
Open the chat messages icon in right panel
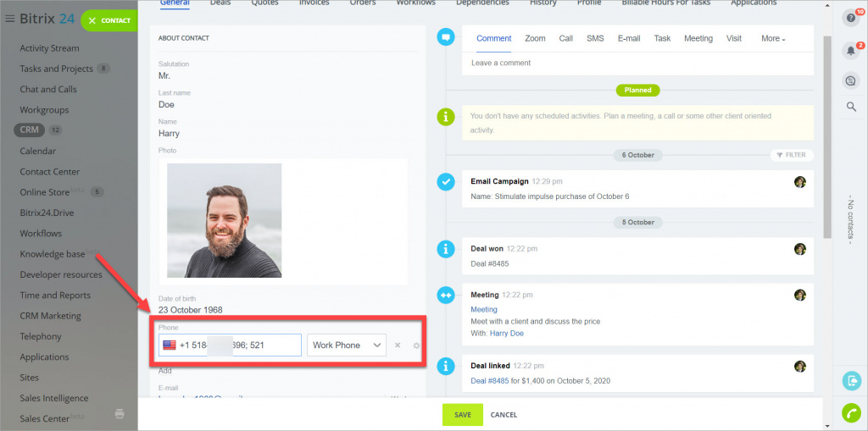pyautogui.click(x=851, y=80)
